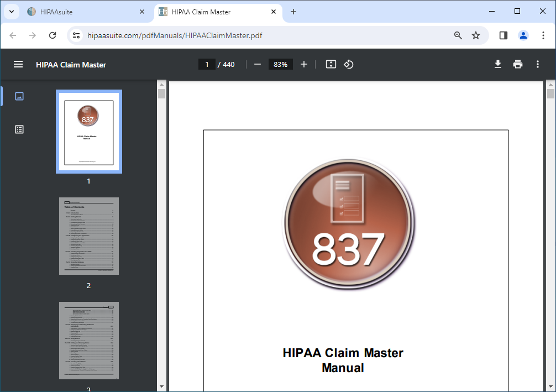556x392 pixels.
Task: Open the PDF sidebar menu (hamburger icon)
Action: pos(18,64)
